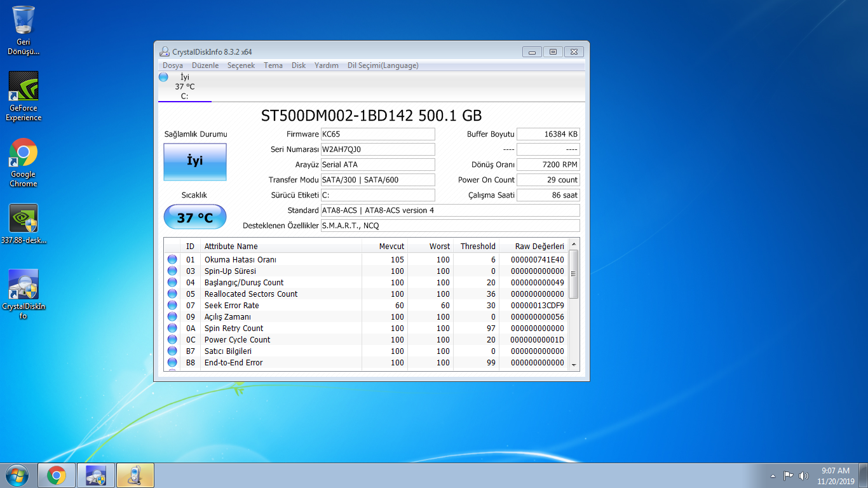Click the İyi health status button
The image size is (868, 488).
pyautogui.click(x=195, y=161)
